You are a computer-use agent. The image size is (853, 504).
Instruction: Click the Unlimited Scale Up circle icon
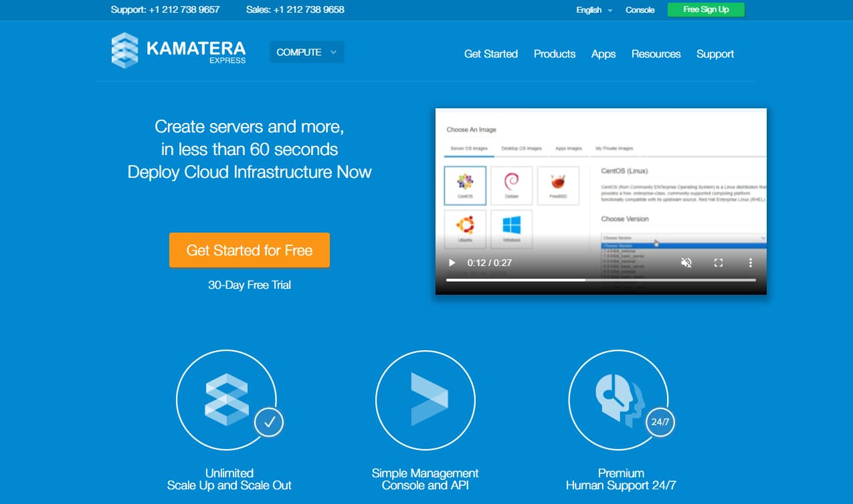(x=226, y=399)
